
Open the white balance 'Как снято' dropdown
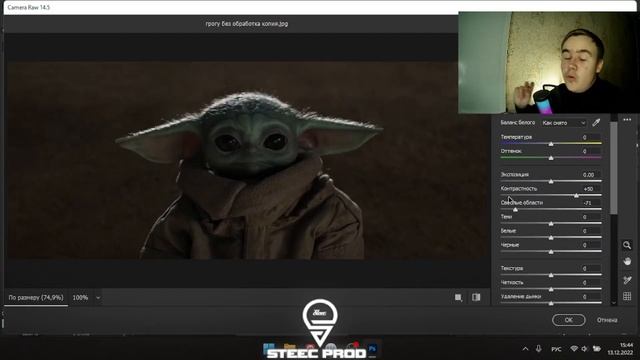pos(564,123)
